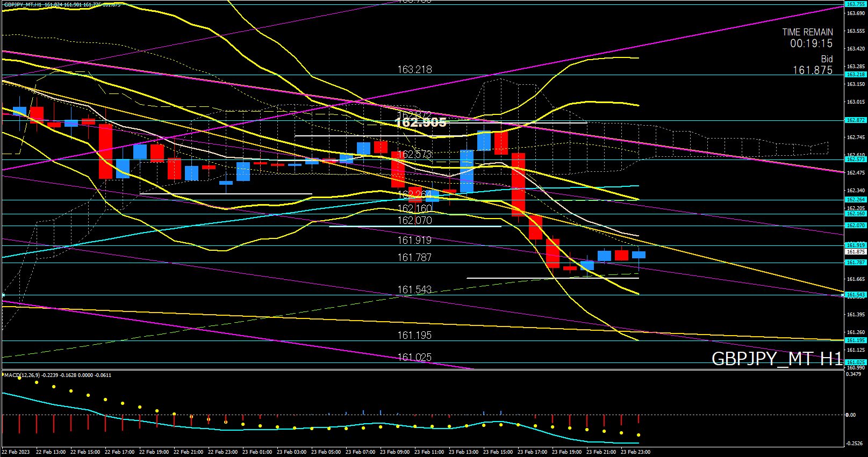Select the 161.919 line label in chart
This screenshot has height=457, width=868.
414,241
